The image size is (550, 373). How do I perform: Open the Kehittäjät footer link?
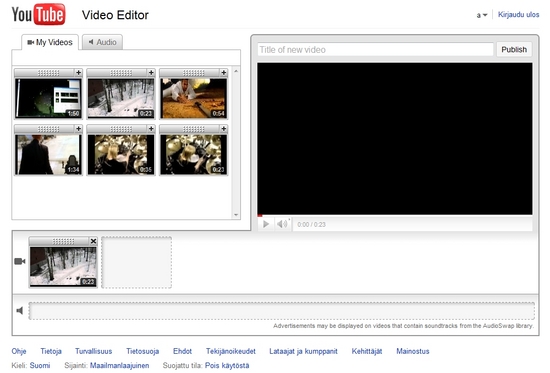(x=367, y=351)
